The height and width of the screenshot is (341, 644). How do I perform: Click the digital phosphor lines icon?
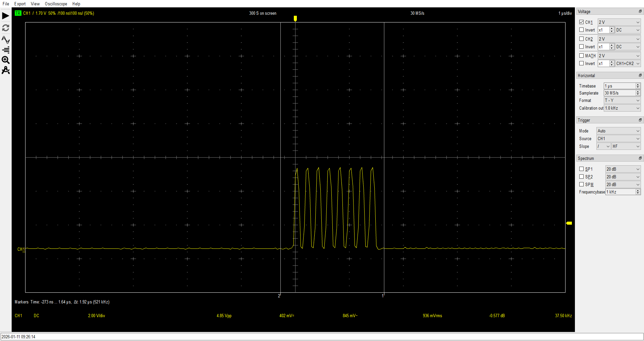pos(6,50)
